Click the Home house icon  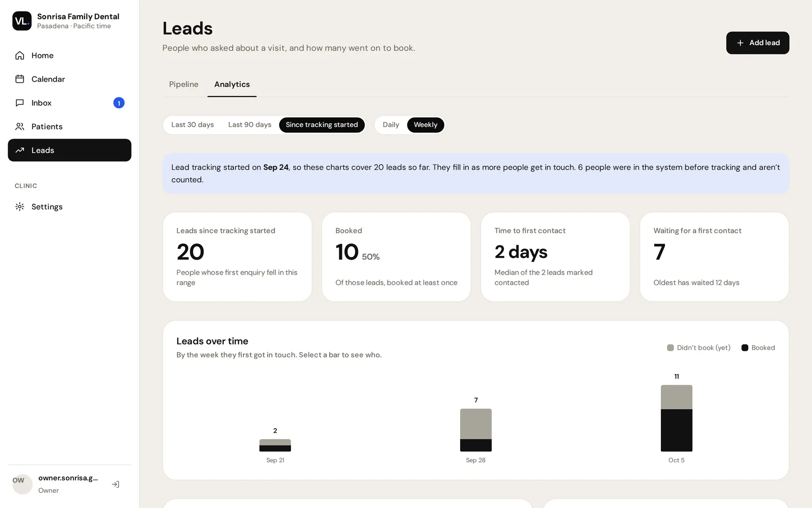point(19,56)
